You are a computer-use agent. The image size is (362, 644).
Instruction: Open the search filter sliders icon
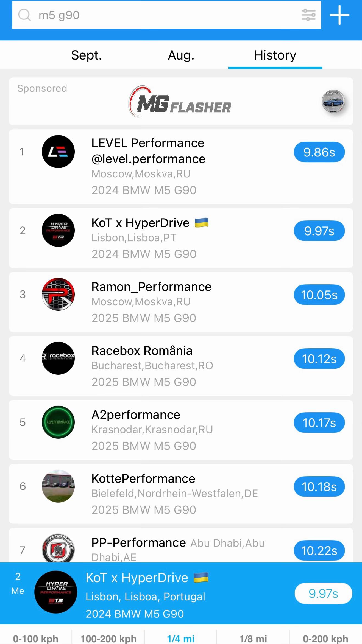[308, 15]
